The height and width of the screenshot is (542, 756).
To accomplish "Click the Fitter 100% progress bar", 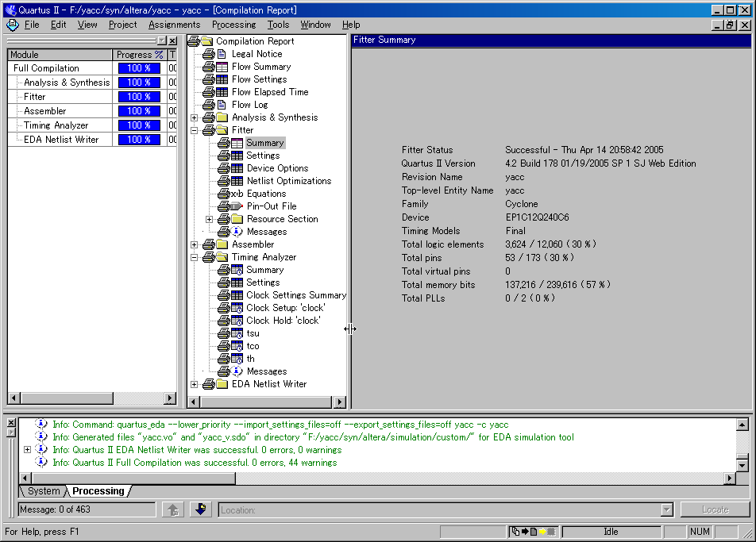I will 139,97.
